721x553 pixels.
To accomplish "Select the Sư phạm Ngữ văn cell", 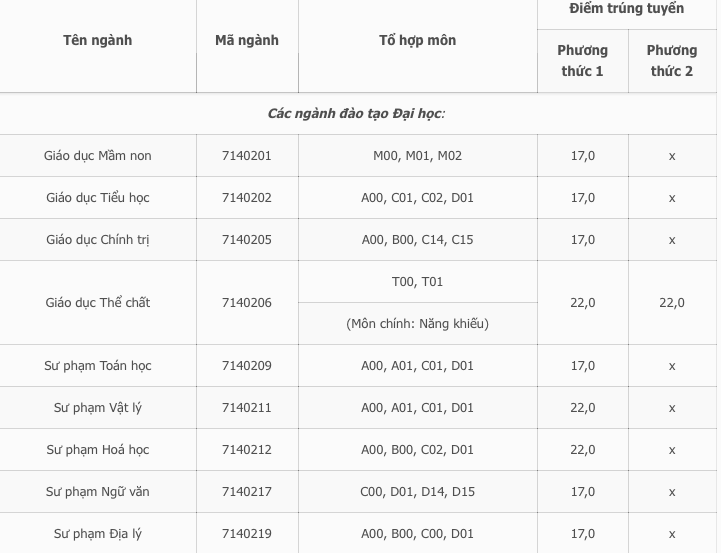I will [x=98, y=492].
